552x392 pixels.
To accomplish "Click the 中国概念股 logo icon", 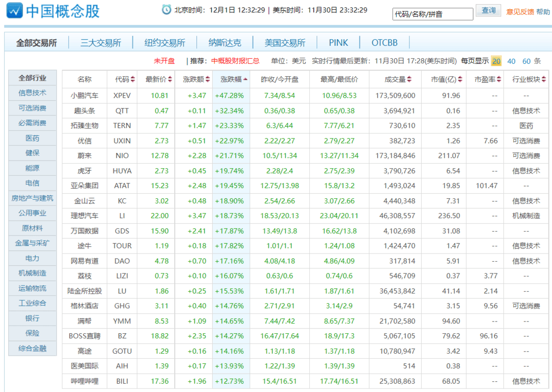I will click(x=14, y=11).
